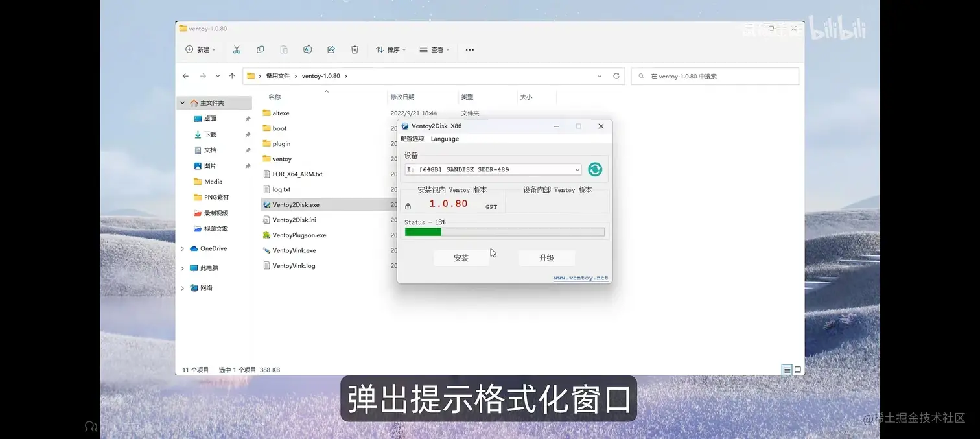980x439 pixels.
Task: Open the www.ventoy.net link
Action: [581, 278]
